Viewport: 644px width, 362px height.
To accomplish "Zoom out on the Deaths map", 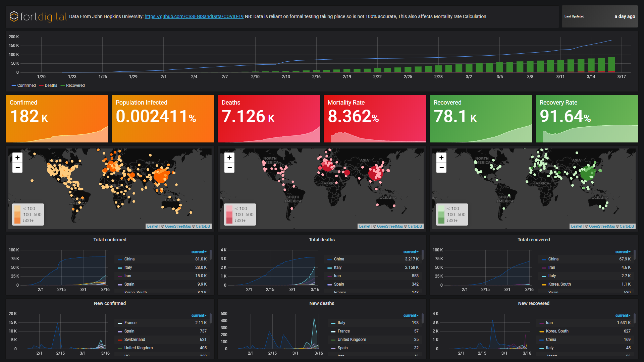I will tap(229, 168).
